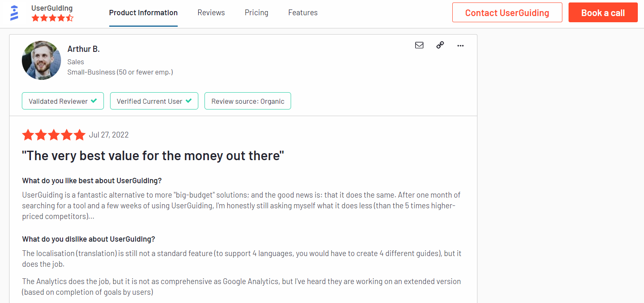The height and width of the screenshot is (303, 644).
Task: Click Arthur B.'s profile photo
Action: 41,60
